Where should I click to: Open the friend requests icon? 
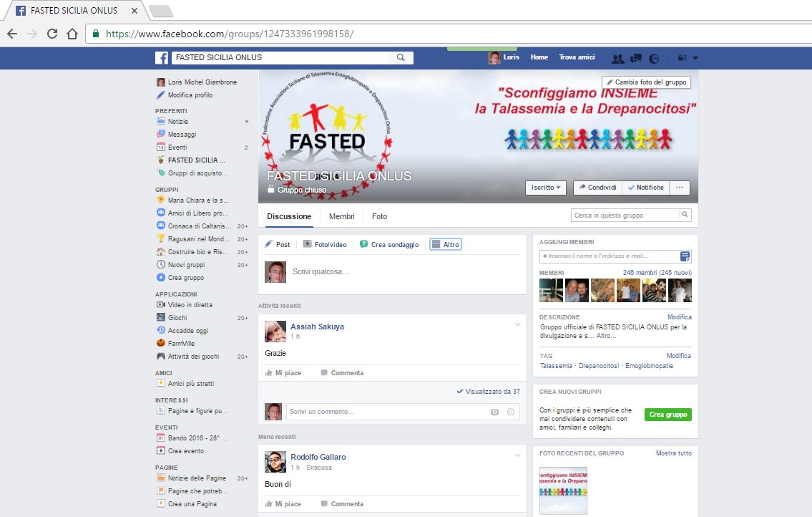point(617,58)
